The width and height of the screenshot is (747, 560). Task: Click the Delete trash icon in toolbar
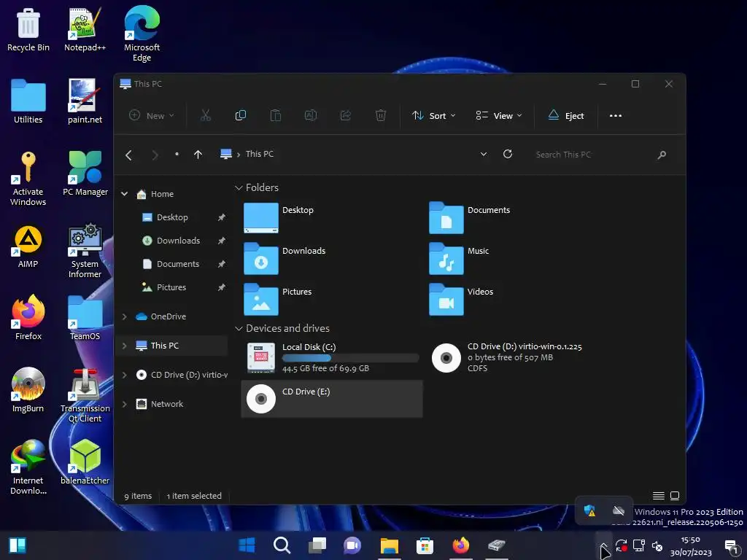tap(381, 115)
